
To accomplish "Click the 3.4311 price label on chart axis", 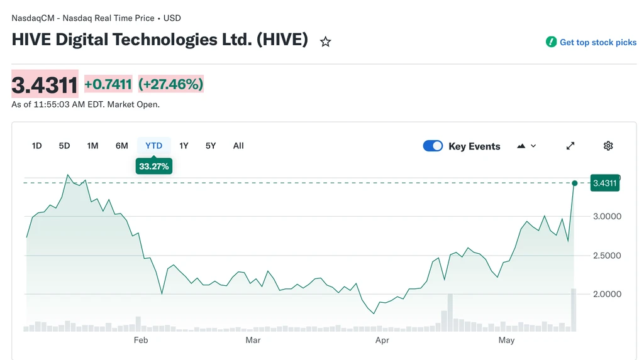I will (604, 183).
